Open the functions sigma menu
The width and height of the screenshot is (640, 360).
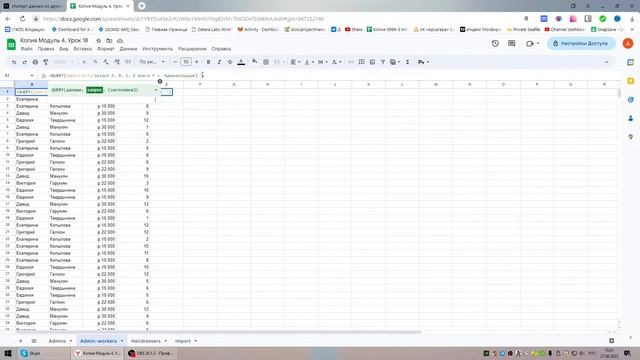tap(407, 62)
